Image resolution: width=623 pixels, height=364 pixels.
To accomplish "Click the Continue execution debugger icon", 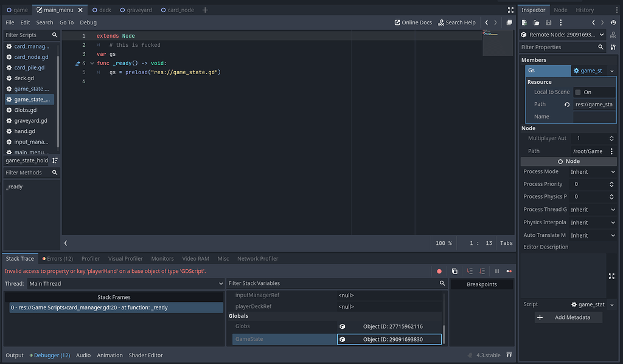I will (510, 271).
